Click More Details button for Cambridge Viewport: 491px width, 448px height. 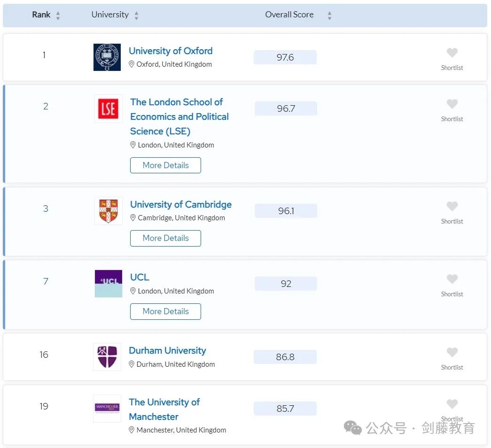pos(166,238)
